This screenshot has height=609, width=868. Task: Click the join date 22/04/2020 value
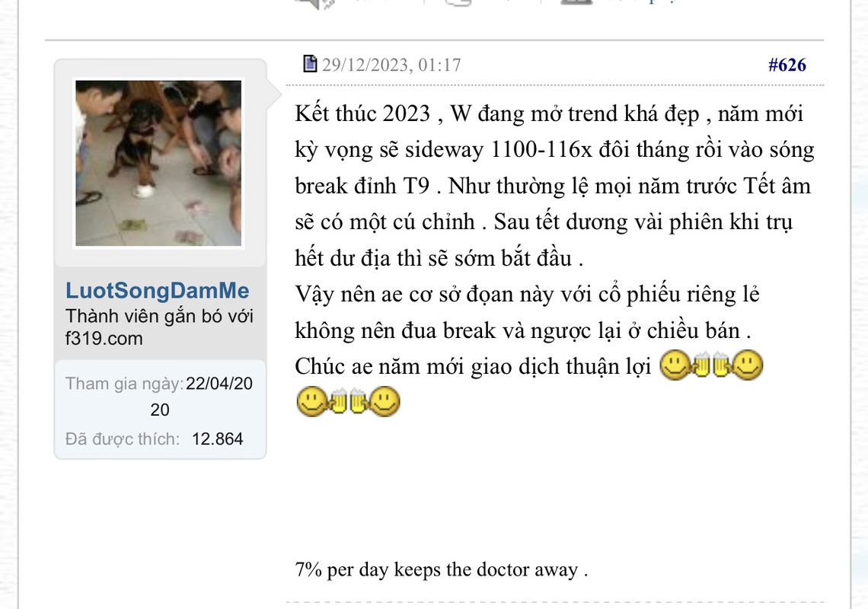tap(202, 397)
